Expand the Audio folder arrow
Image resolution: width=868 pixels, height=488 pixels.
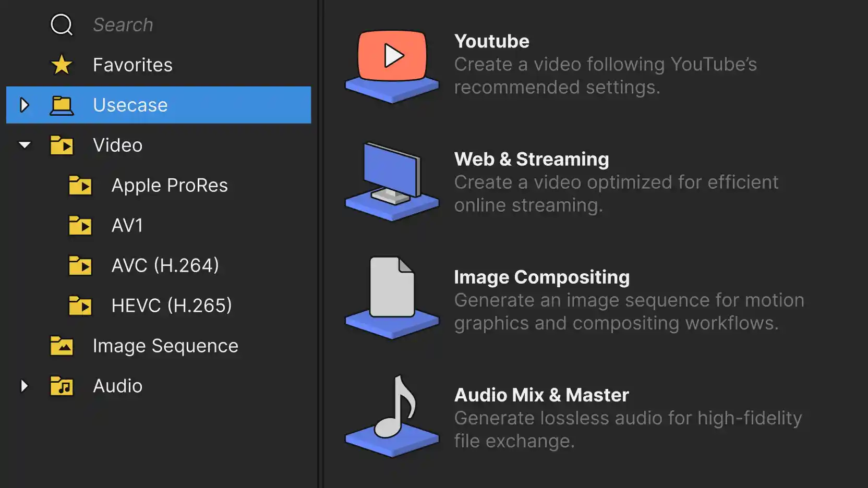tap(24, 386)
